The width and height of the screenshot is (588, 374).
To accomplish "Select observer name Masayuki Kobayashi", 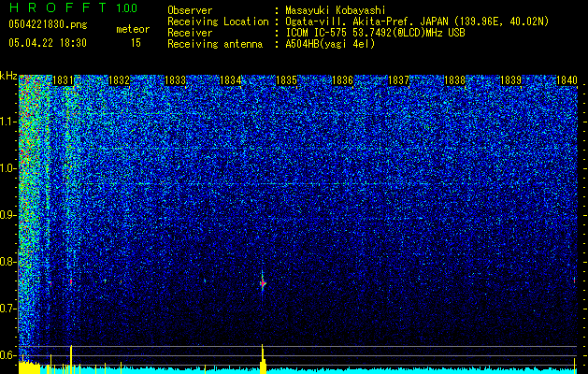I will point(336,10).
